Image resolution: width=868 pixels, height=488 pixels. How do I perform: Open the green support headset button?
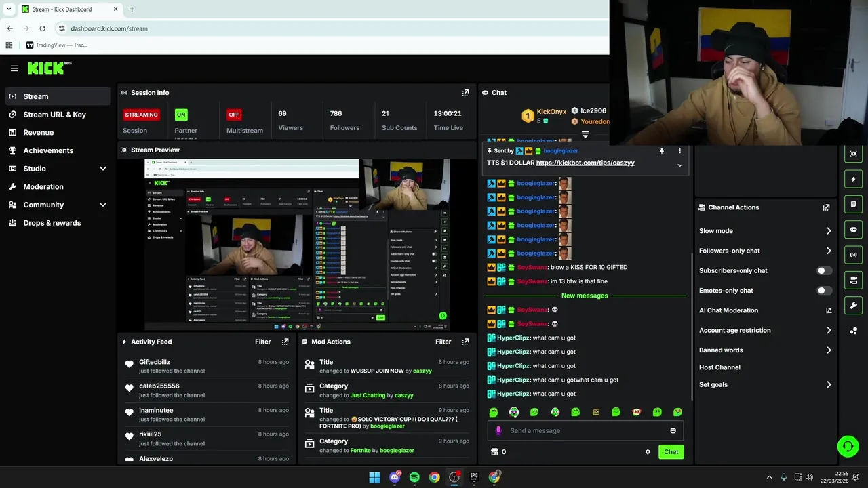(848, 446)
